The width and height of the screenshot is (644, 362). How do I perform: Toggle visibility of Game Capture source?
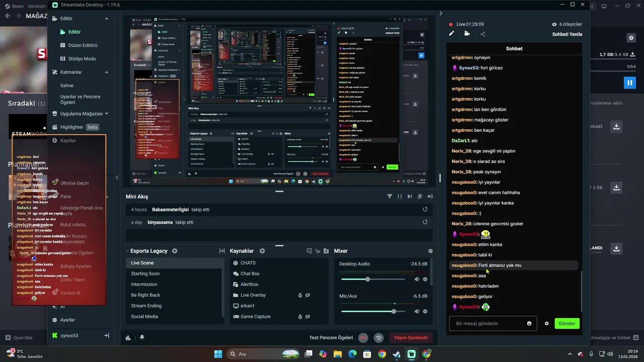307,317
